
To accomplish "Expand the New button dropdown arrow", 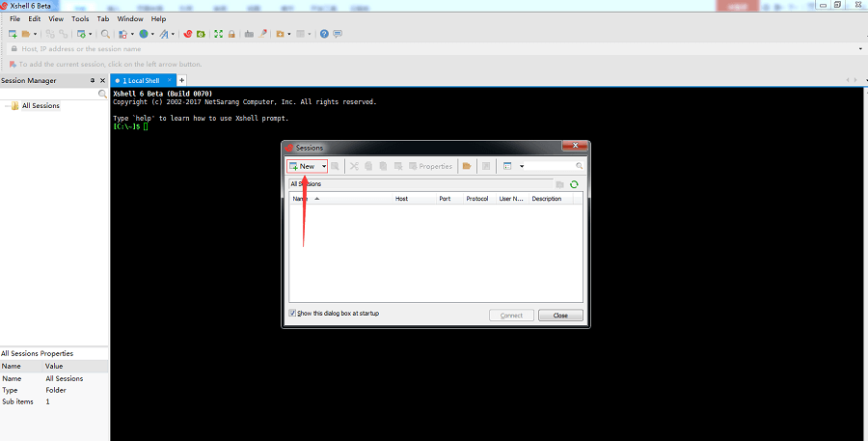I will click(324, 166).
